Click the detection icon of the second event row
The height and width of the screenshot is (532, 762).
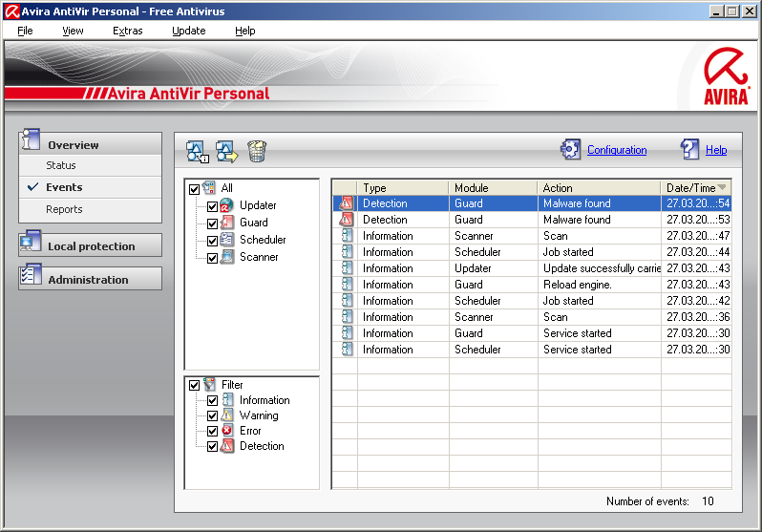coord(346,220)
